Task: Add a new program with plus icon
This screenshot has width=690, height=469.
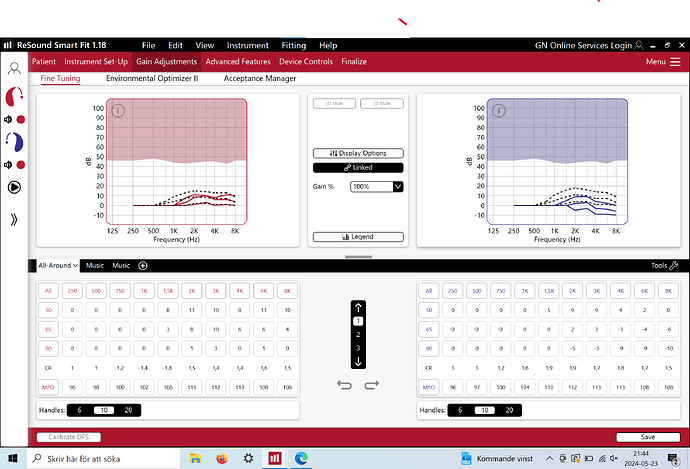Action: 143,266
